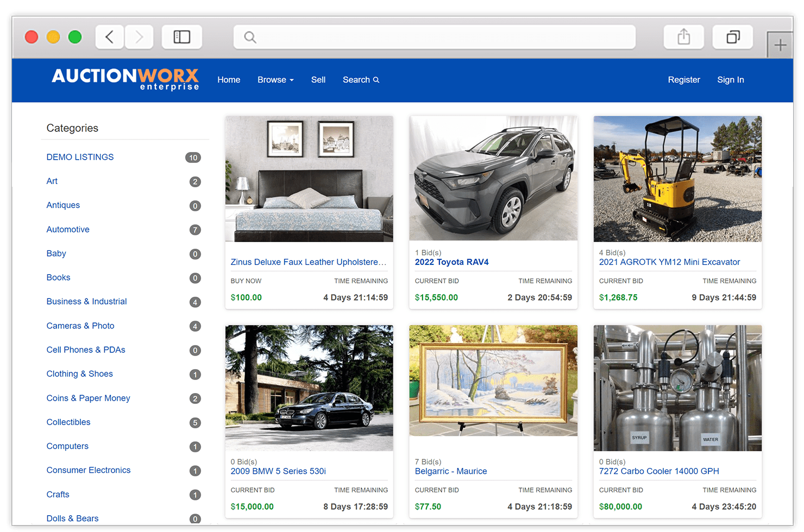
Task: Show all tabs overview icon
Action: (733, 37)
